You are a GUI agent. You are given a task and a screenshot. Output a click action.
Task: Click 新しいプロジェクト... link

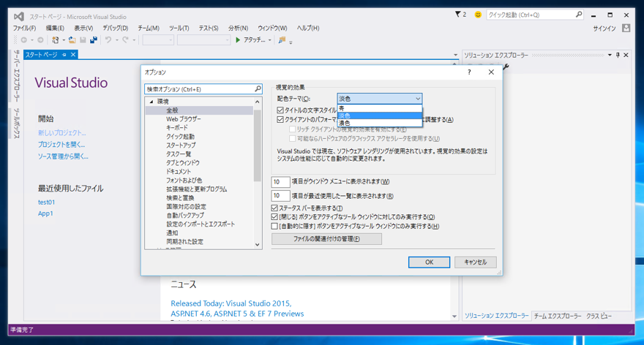(62, 133)
